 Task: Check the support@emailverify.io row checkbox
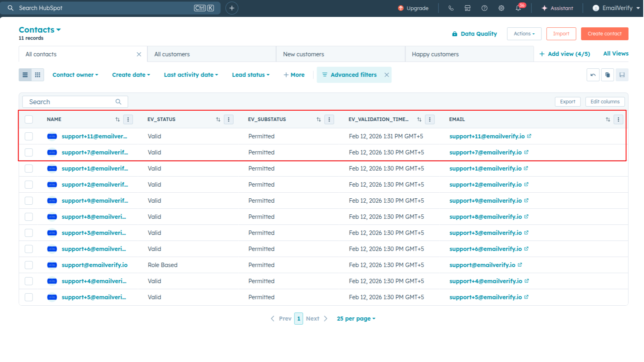click(x=29, y=265)
